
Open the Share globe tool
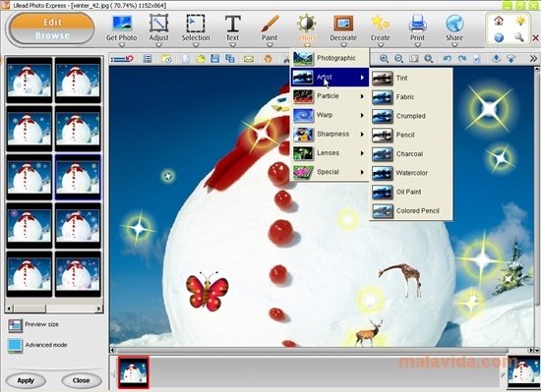click(x=454, y=28)
